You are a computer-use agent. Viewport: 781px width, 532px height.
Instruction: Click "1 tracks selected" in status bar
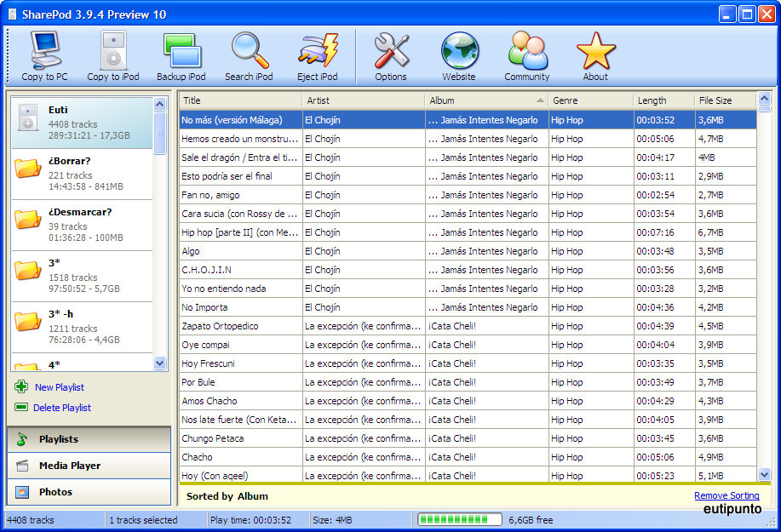[x=143, y=520]
